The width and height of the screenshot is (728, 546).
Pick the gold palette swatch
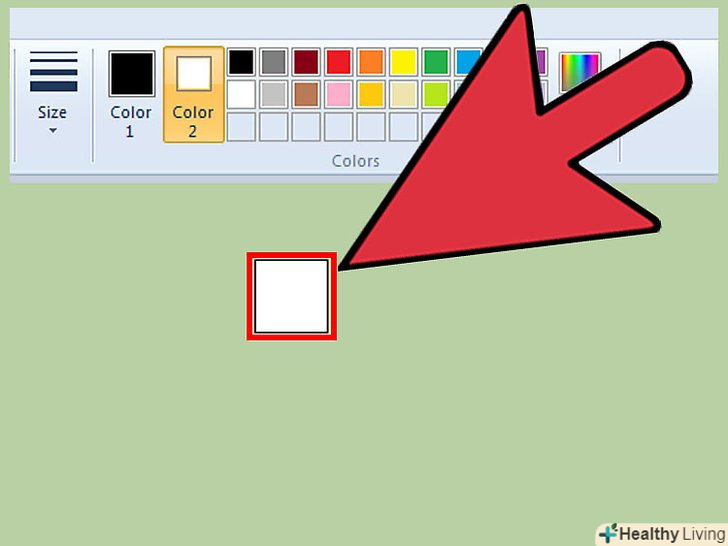(371, 94)
